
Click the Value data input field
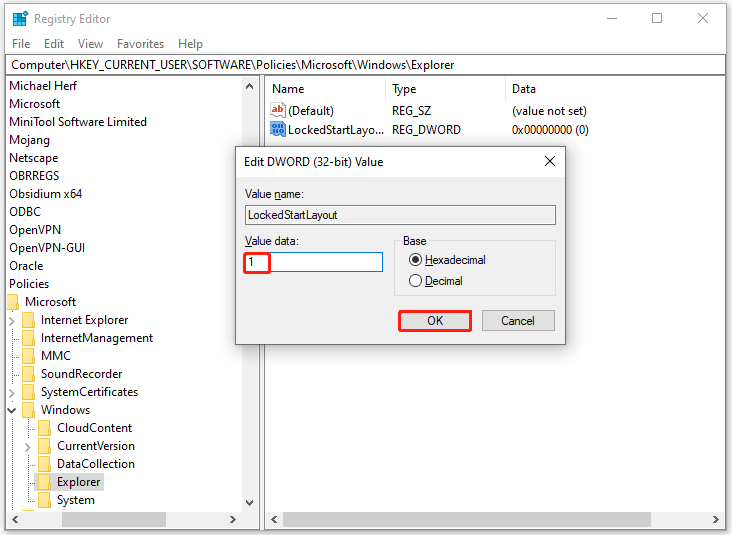pos(314,262)
